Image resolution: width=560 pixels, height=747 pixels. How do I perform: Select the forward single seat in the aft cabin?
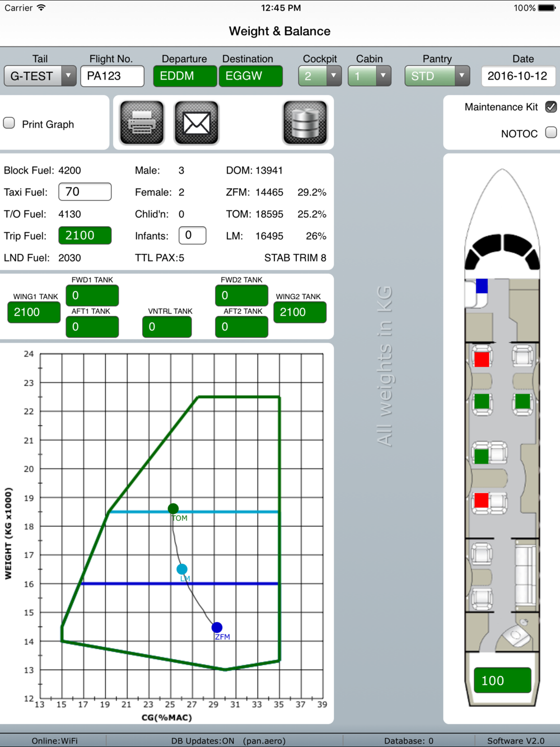[x=482, y=554]
